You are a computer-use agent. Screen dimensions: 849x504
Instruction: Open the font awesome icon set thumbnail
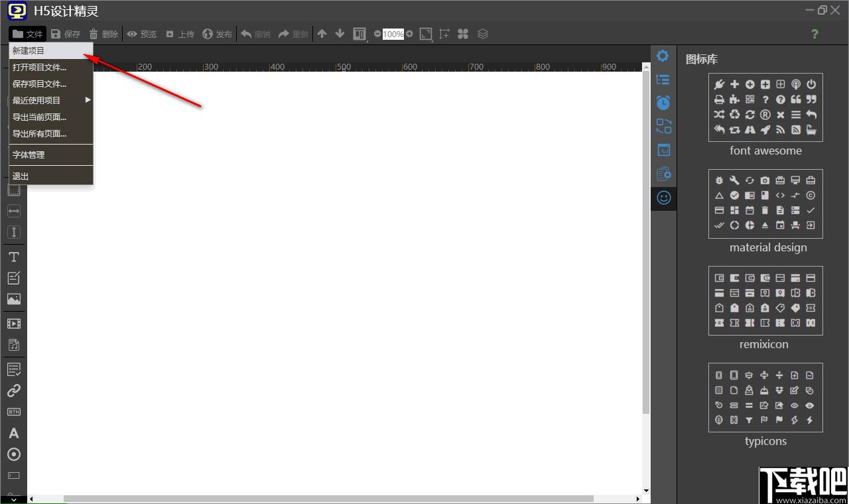click(x=765, y=107)
